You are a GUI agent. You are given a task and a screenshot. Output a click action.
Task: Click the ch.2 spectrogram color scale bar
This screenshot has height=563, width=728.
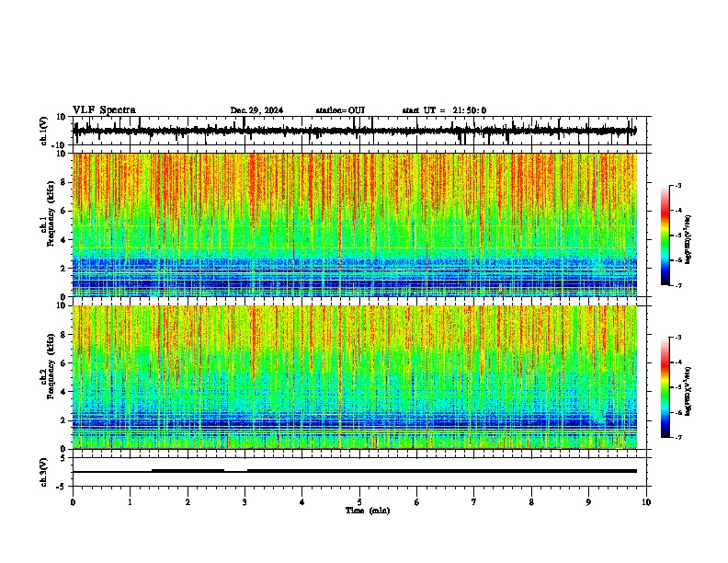[665, 387]
